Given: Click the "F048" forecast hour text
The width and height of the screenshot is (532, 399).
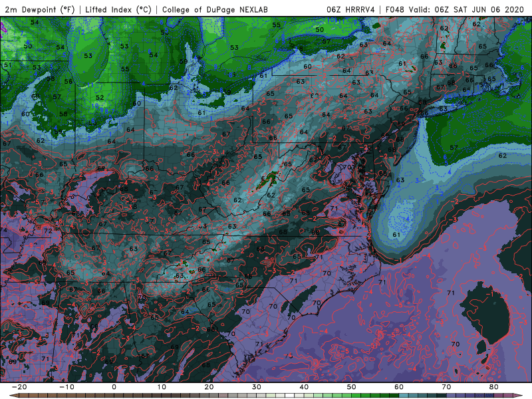Looking at the screenshot, I should [394, 10].
